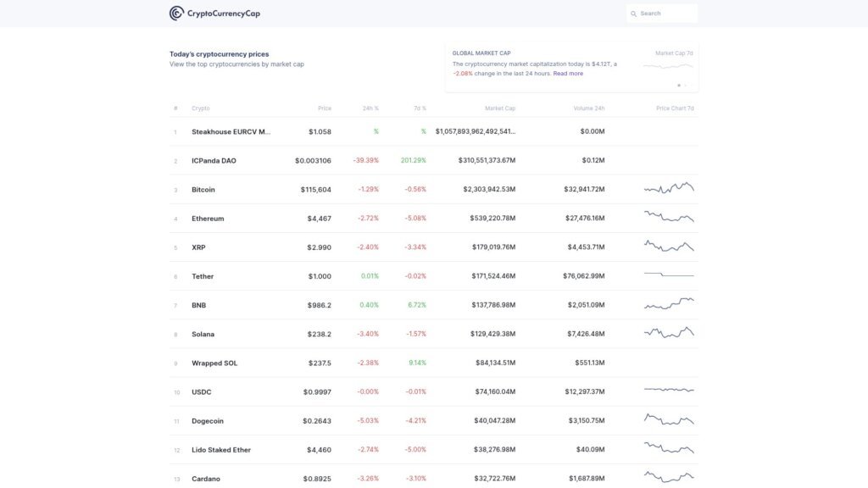Click Tether's 7d price chart sparkline
Screen dimensions: 868x488
[x=668, y=274]
